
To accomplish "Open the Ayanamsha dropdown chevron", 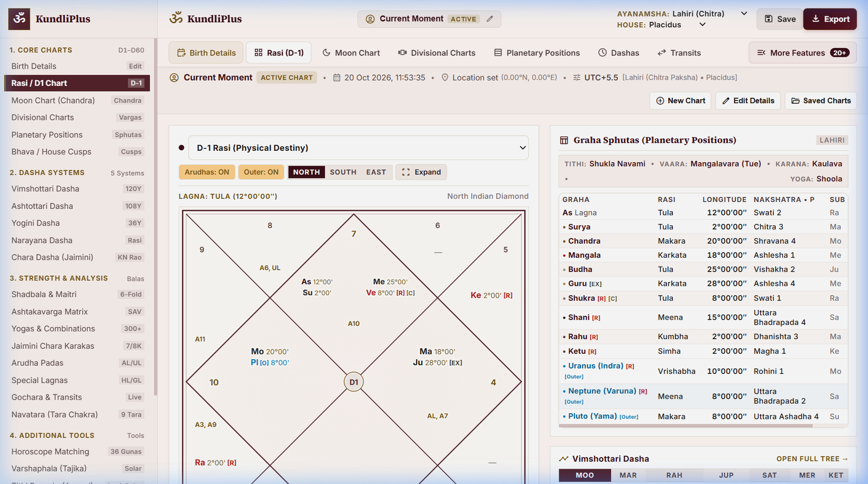I will (x=744, y=14).
